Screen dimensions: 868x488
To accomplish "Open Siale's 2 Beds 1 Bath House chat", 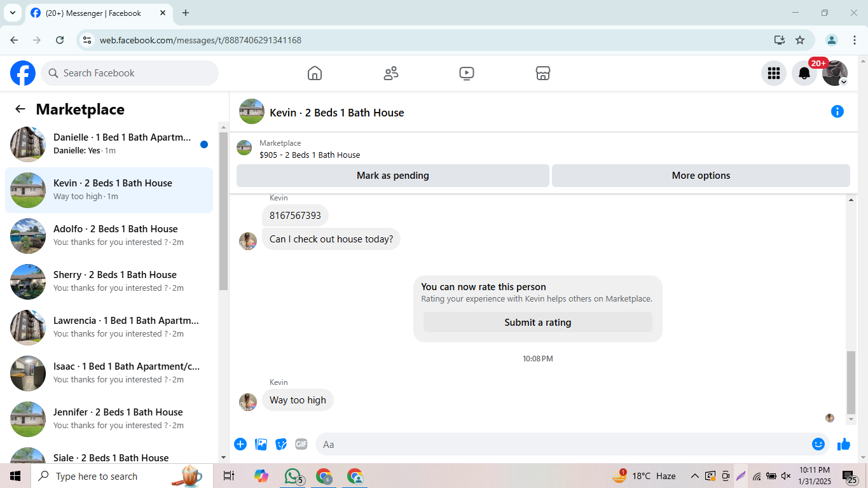I will click(109, 454).
